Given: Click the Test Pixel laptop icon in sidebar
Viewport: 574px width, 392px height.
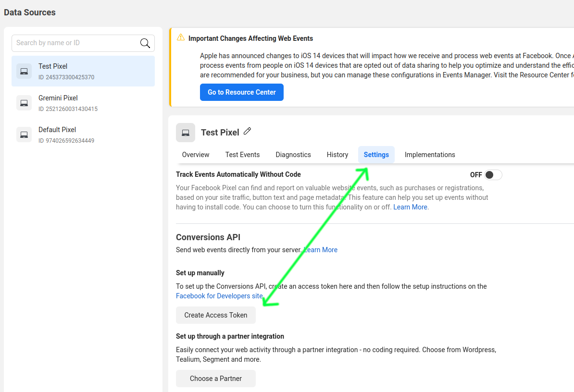Looking at the screenshot, I should tap(24, 71).
